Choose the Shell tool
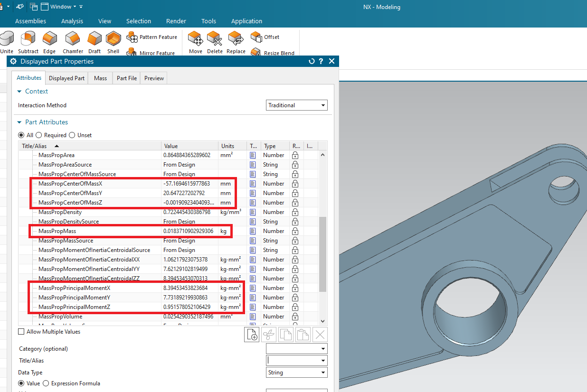587x392 pixels. [x=114, y=38]
